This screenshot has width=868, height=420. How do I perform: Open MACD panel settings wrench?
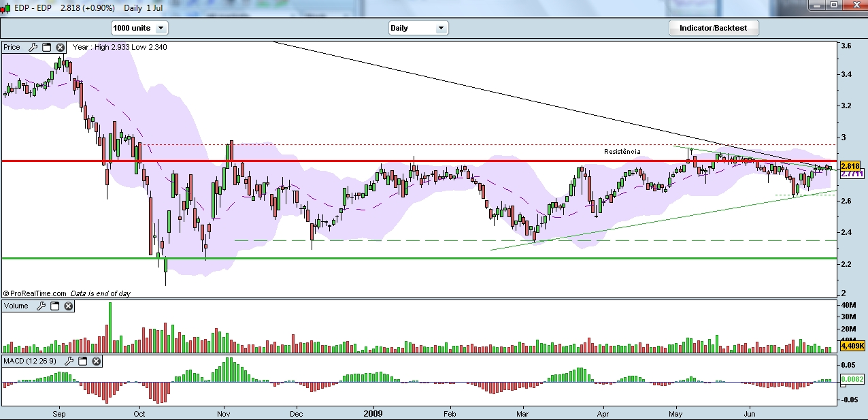[70, 361]
